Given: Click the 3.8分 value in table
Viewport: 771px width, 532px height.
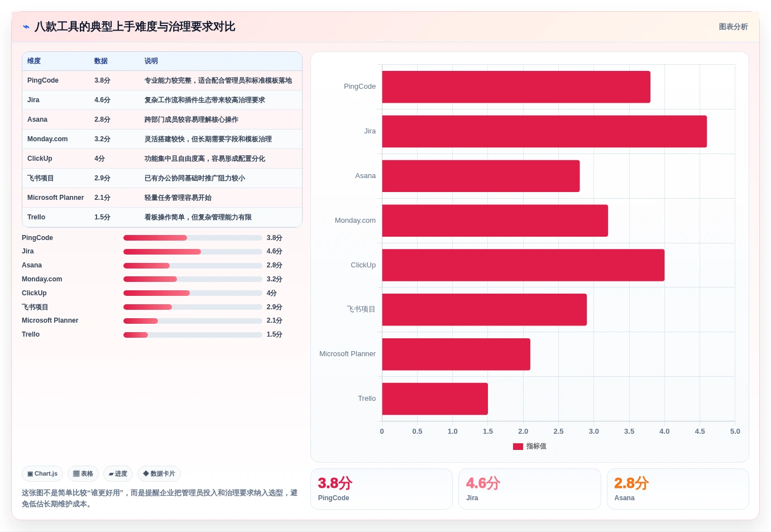Looking at the screenshot, I should click(x=102, y=80).
